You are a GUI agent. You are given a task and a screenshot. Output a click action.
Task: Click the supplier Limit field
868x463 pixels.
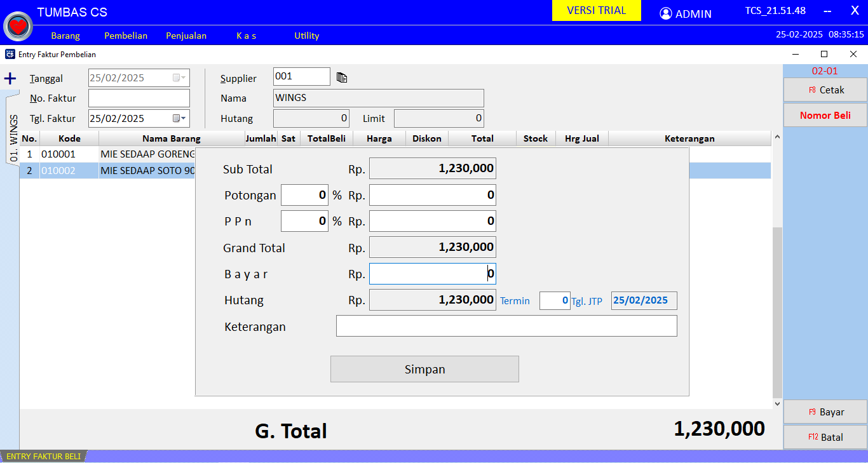coord(439,118)
